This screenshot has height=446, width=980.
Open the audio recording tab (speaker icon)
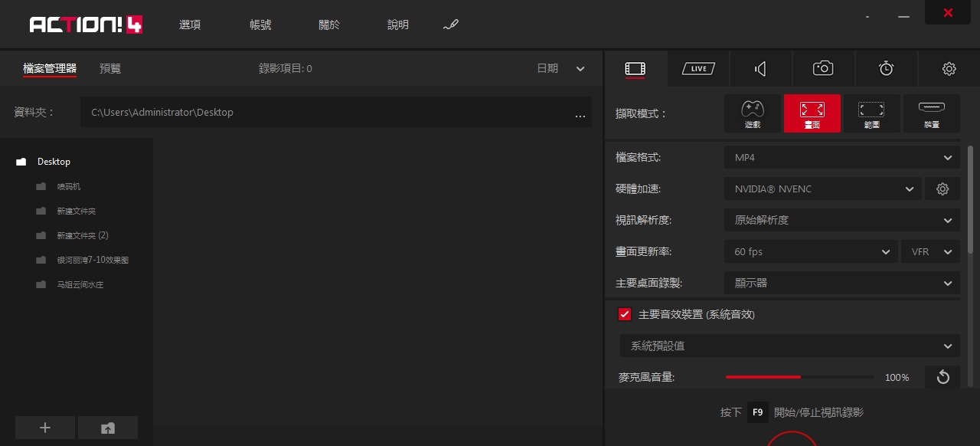[x=760, y=68]
